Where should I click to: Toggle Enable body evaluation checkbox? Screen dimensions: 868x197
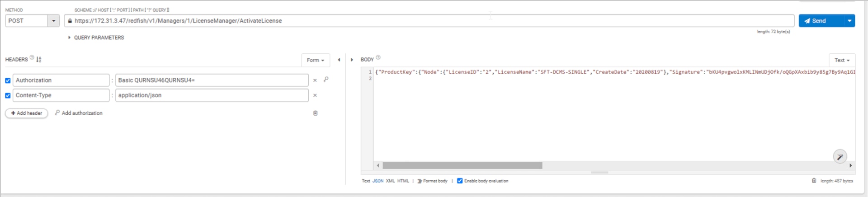[x=460, y=181]
